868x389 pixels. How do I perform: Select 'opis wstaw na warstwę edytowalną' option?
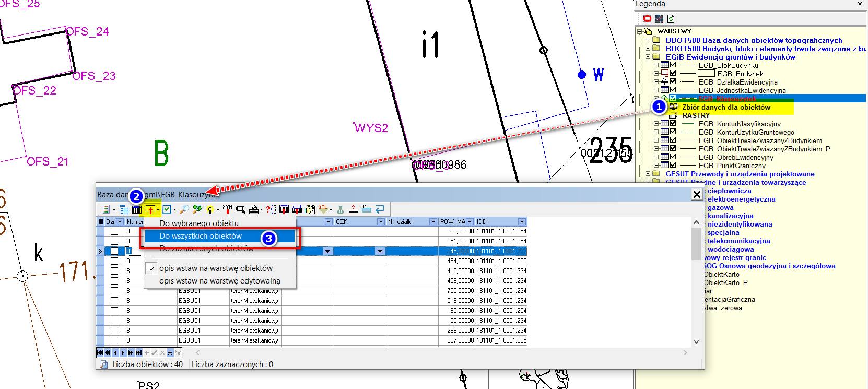pos(219,281)
